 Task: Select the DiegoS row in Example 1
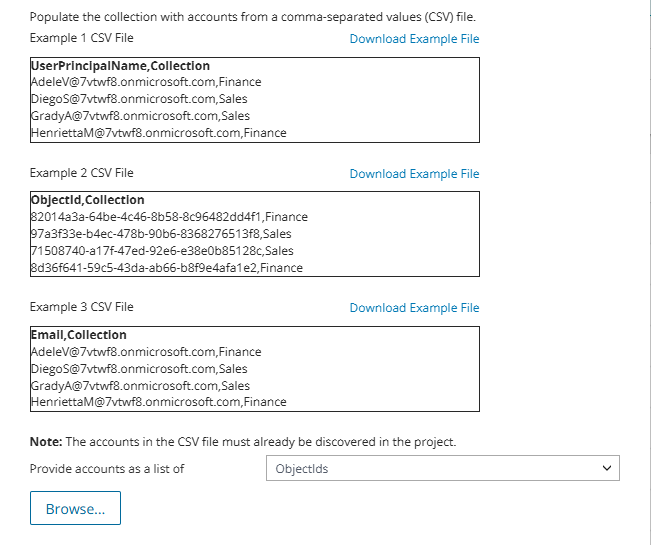tap(139, 99)
